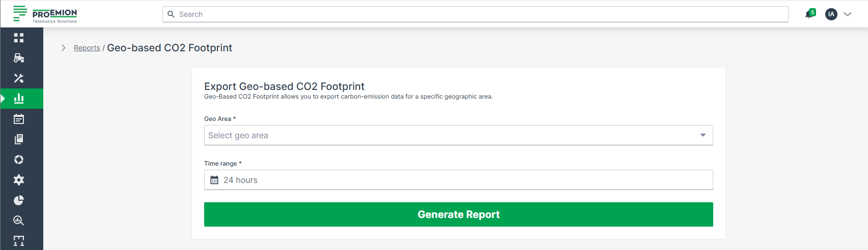Click the Reports breadcrumb link

click(87, 48)
